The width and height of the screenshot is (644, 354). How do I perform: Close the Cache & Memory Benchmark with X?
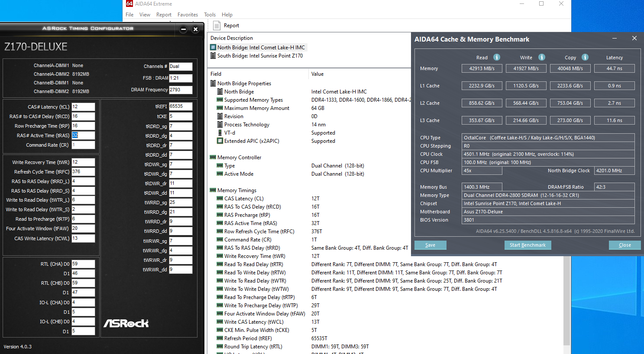(x=634, y=39)
